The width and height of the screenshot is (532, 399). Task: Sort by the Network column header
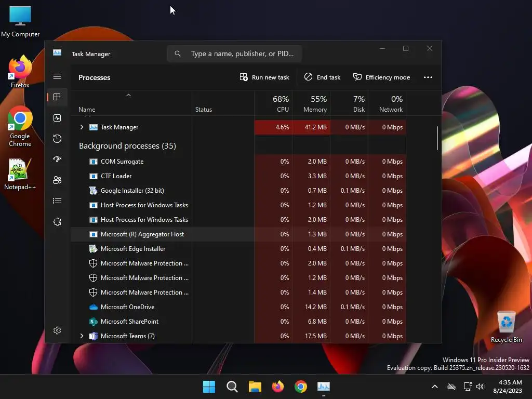(x=387, y=103)
